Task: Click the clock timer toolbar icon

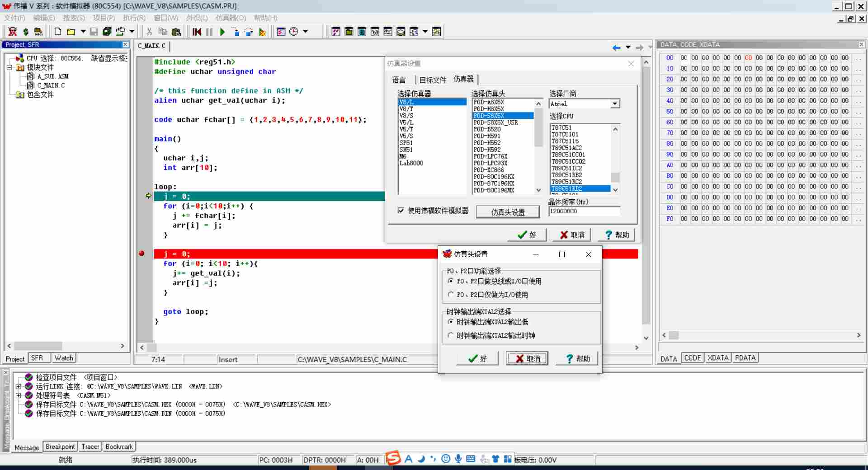Action: [x=294, y=32]
